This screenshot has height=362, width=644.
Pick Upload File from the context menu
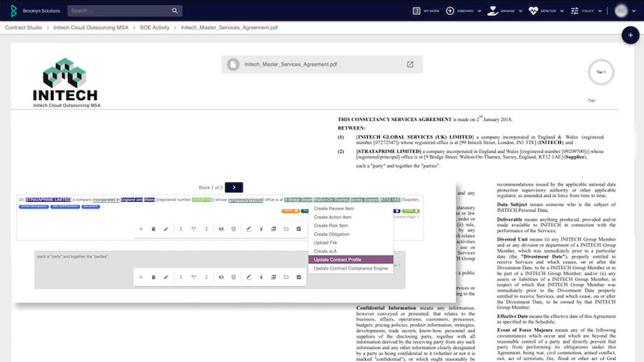pyautogui.click(x=351, y=243)
